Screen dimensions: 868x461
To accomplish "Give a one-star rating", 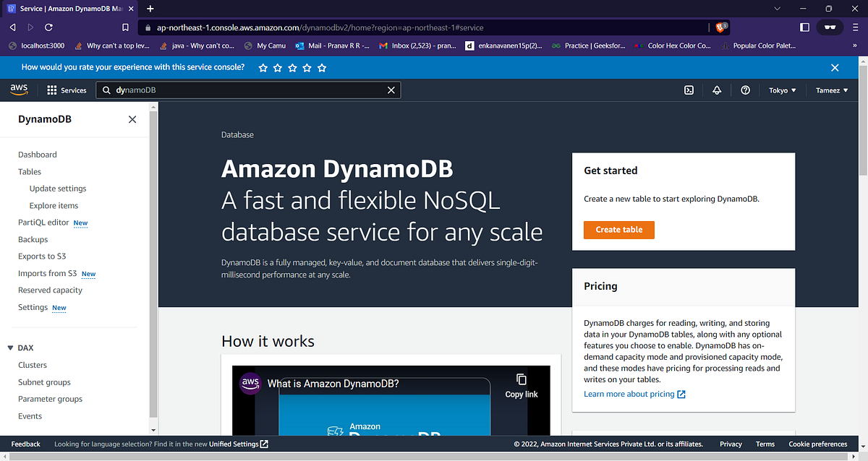I will [263, 67].
